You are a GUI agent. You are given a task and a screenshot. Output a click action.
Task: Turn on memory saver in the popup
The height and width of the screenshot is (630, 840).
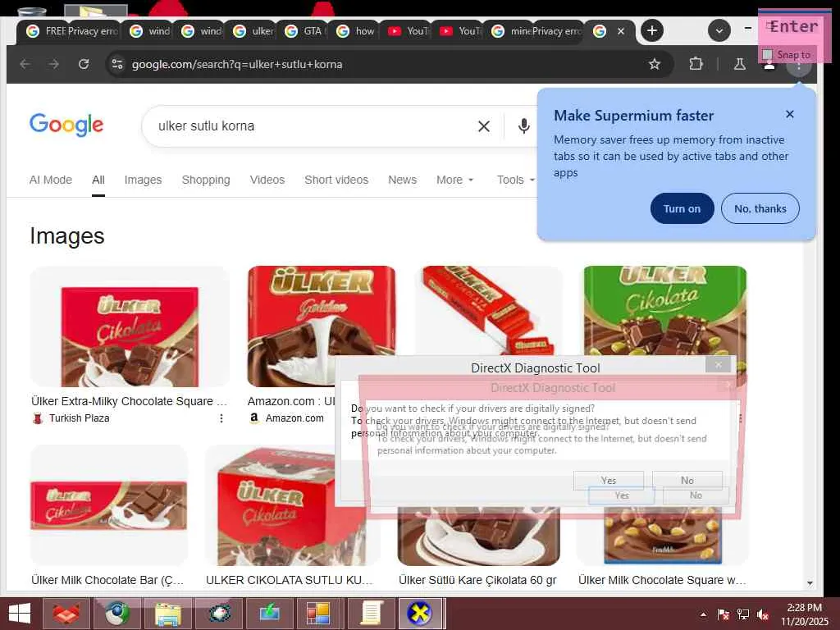pyautogui.click(x=682, y=208)
